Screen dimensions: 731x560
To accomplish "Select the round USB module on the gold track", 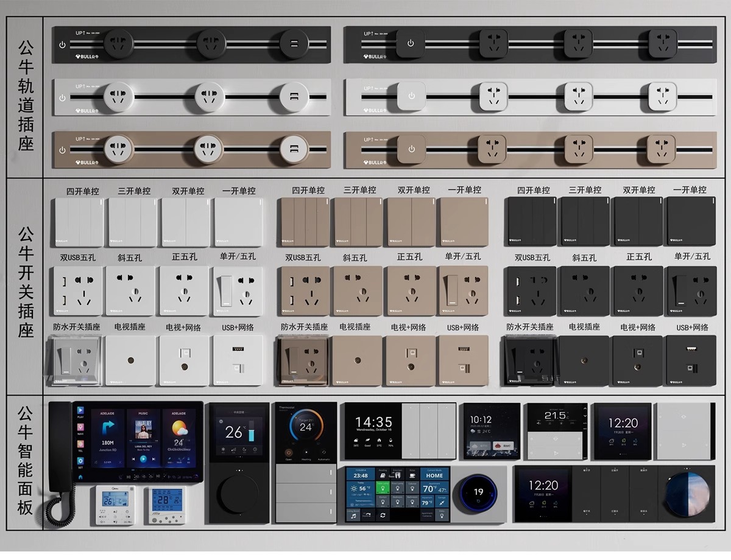I will click(294, 150).
